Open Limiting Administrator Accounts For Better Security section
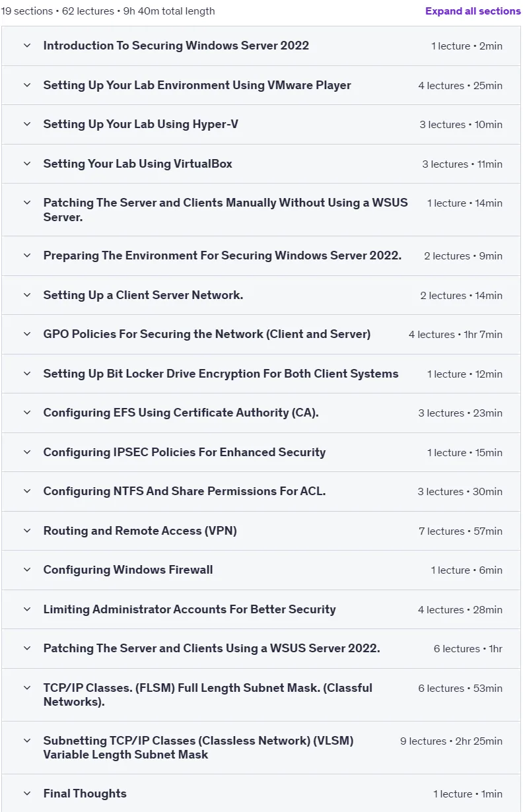523x812 pixels. 261,609
